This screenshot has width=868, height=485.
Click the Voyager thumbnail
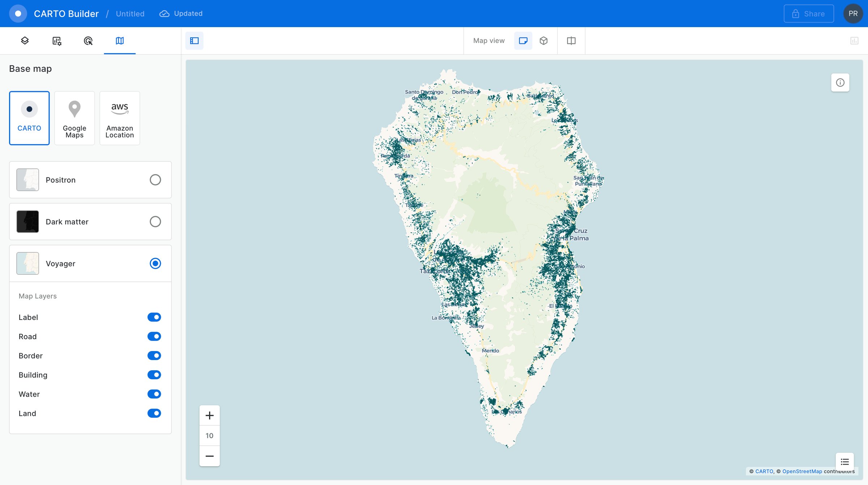pos(28,263)
